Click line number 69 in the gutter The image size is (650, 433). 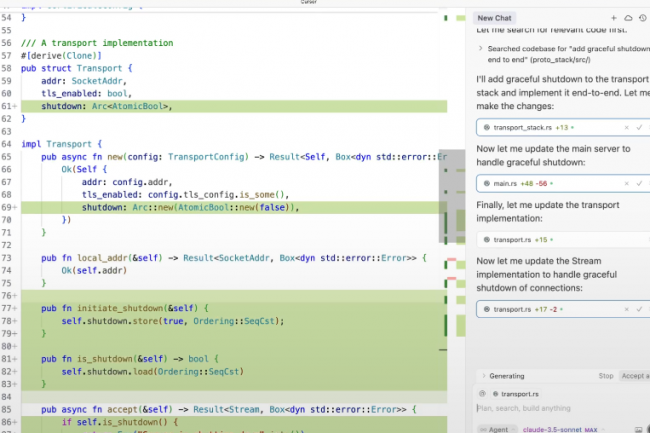coord(7,207)
